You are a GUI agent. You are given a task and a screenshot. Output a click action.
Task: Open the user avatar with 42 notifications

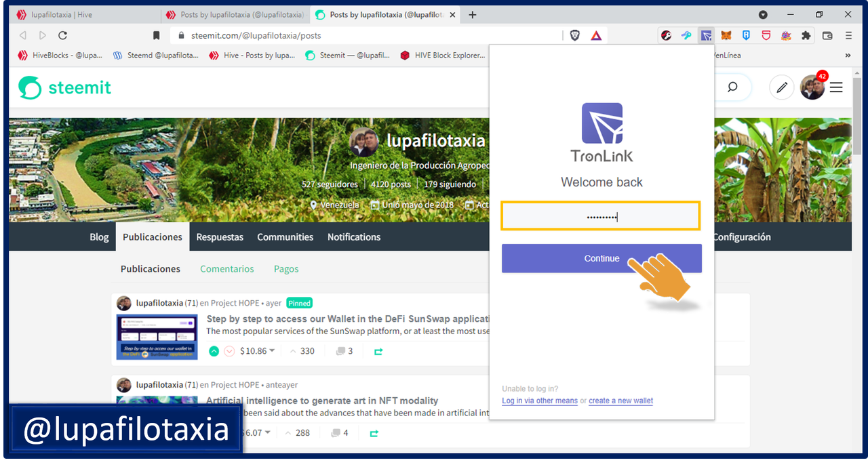click(812, 87)
